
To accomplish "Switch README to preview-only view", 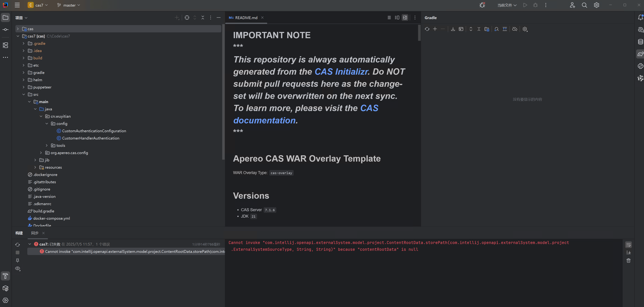I will pyautogui.click(x=405, y=18).
